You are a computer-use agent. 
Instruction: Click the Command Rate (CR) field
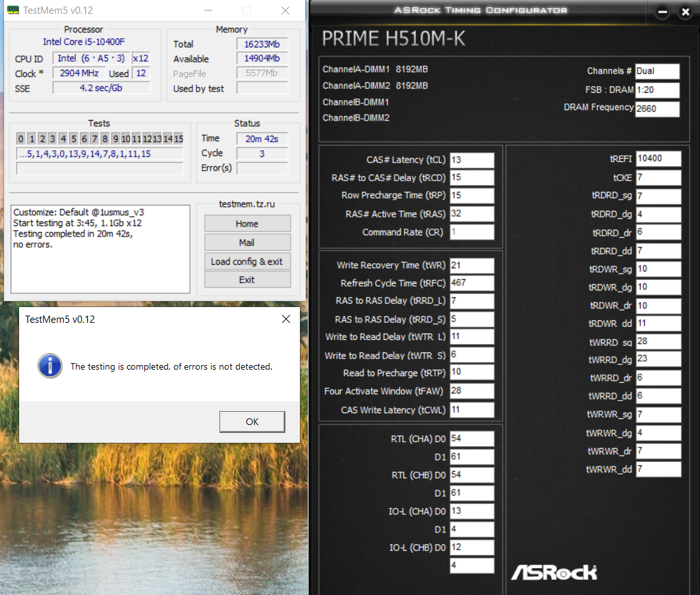coord(472,232)
